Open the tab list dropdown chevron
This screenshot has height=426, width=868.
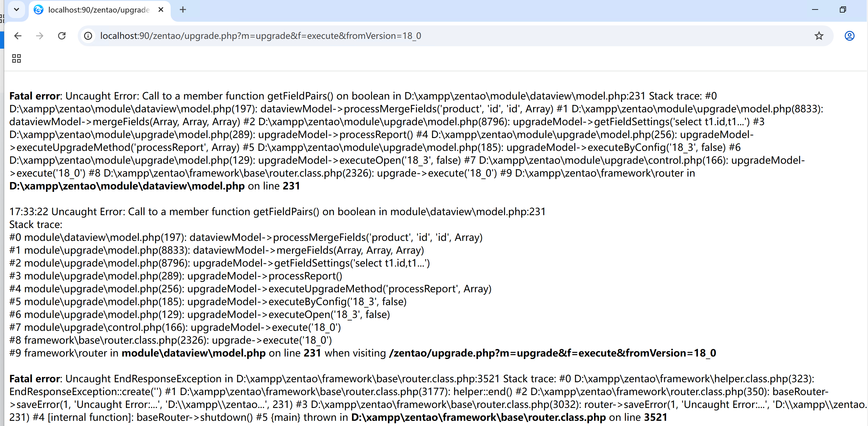17,10
